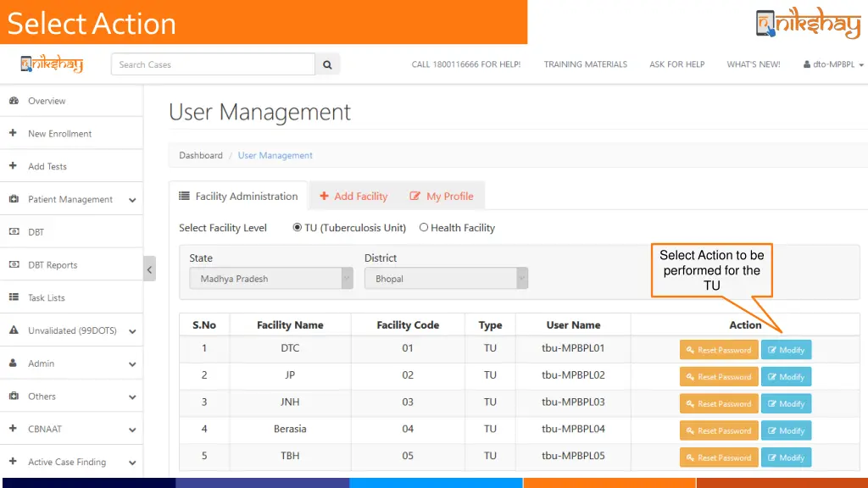The image size is (868, 488).
Task: Open Add Tests in sidebar
Action: tap(47, 167)
